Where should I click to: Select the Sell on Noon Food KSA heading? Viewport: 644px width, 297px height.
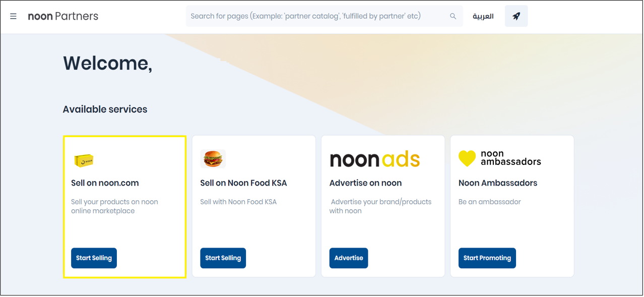(243, 183)
